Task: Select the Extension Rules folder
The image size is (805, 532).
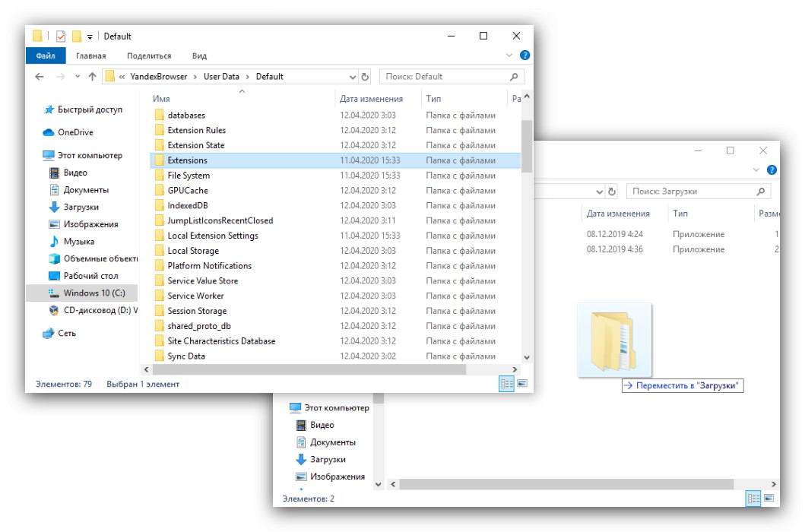Action: 197,131
